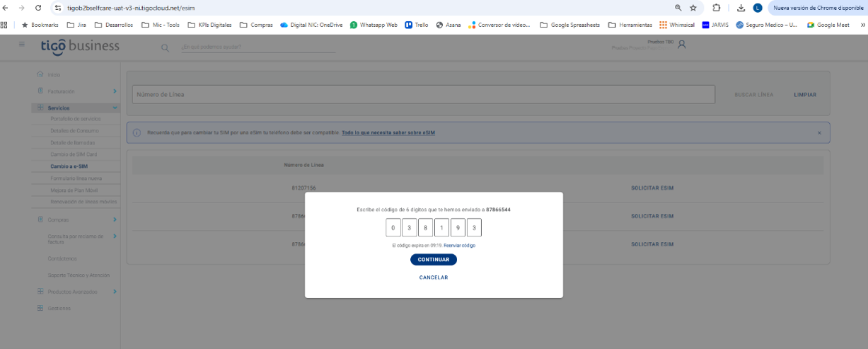Dismiss the eSIM info banner with X
Image resolution: width=868 pixels, height=349 pixels.
(x=819, y=132)
